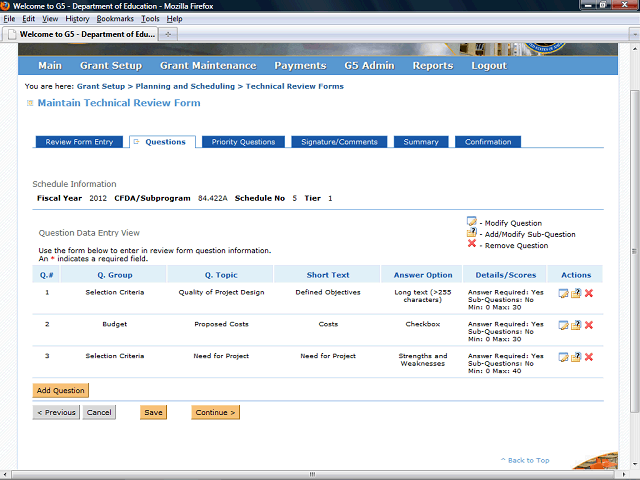640x480 pixels.
Task: Remove question 1 Quality of Project Design
Action: (589, 293)
